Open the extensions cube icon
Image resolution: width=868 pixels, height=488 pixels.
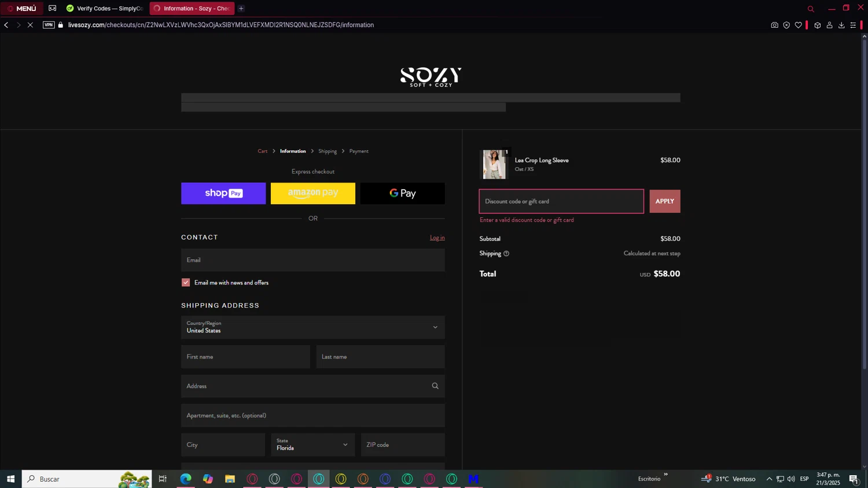(x=818, y=25)
